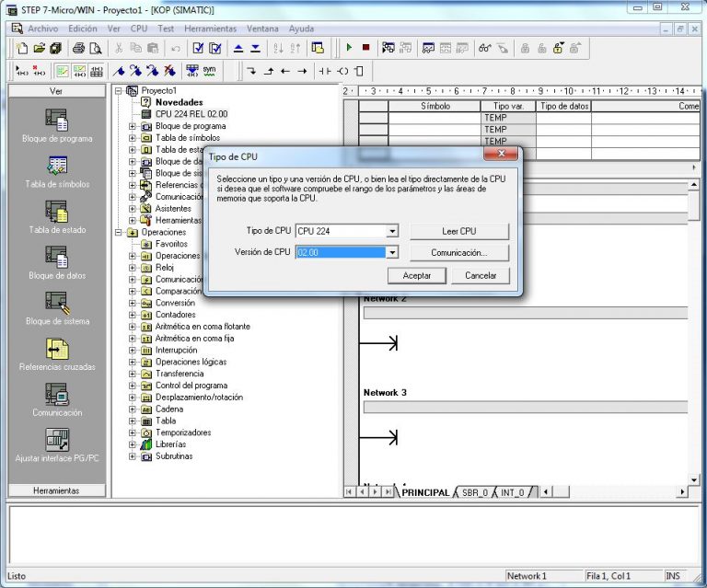Open the Herramientas menu

[x=210, y=29]
